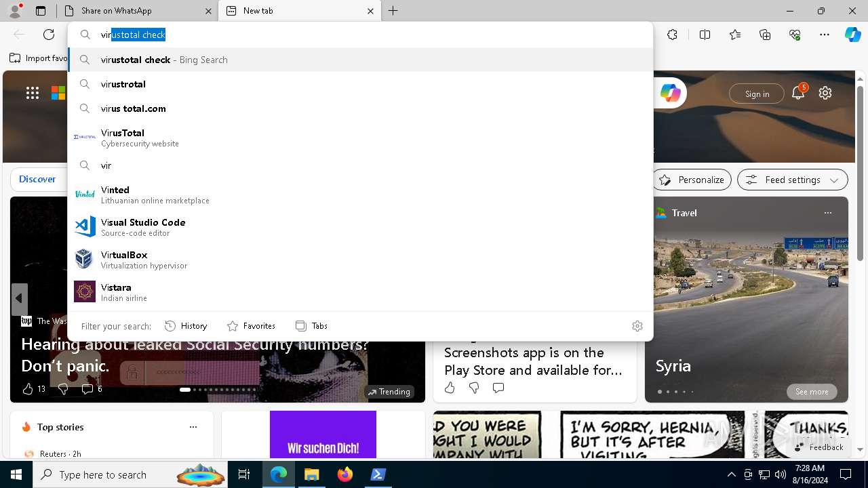Filter search by Tabs
This screenshot has height=488, width=868.
coord(312,326)
